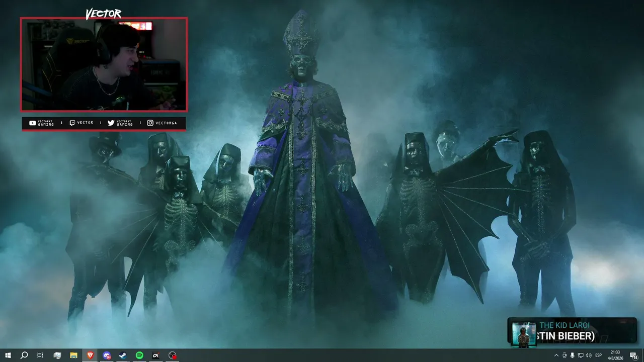Click the microphone tray icon
Screen dimensions: 644x362
tap(572, 355)
